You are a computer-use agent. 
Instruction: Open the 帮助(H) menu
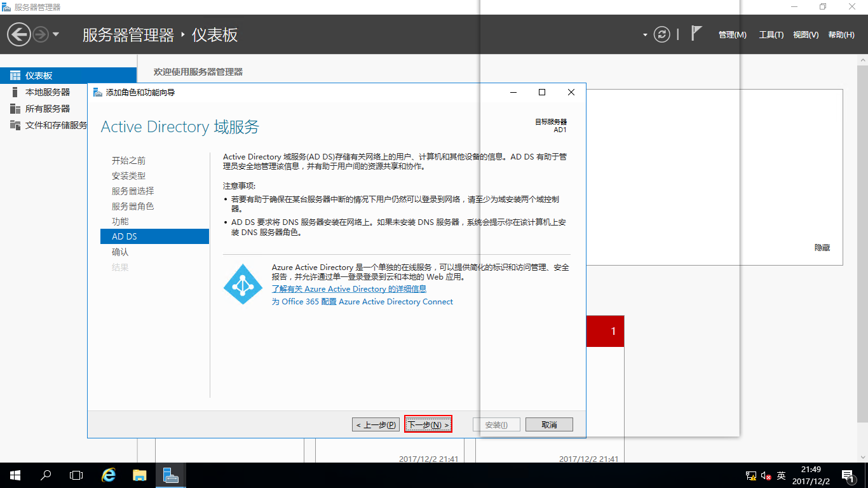pyautogui.click(x=841, y=35)
